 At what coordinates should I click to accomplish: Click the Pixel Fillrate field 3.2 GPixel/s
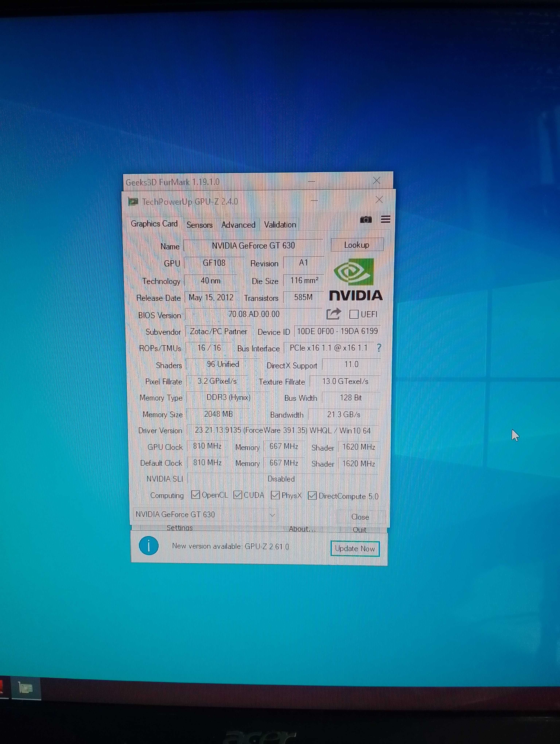tap(217, 381)
